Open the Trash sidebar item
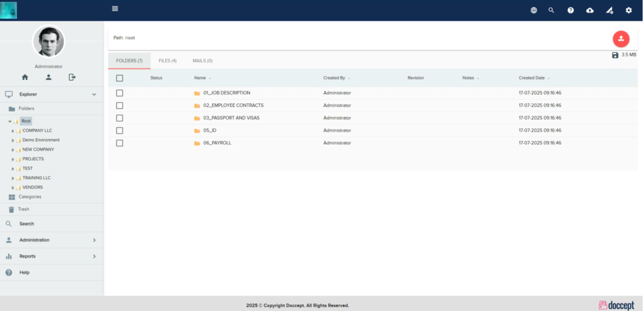The width and height of the screenshot is (644, 311). [52, 210]
